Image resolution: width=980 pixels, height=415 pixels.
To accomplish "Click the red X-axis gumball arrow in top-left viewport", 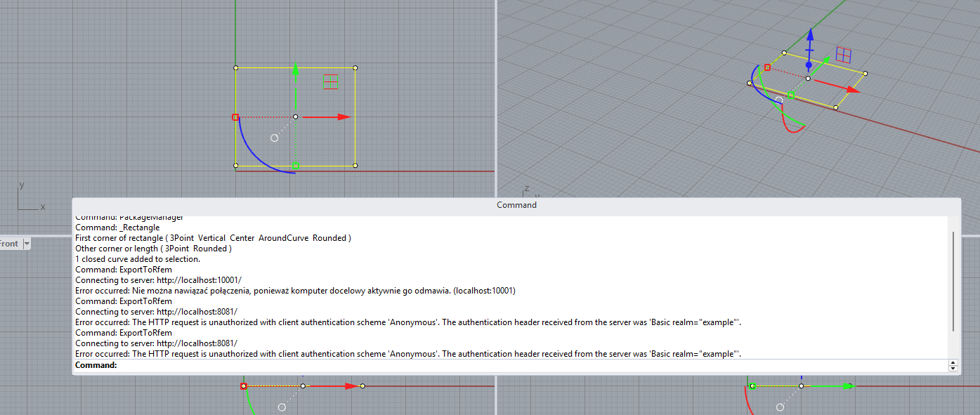I will coord(344,117).
